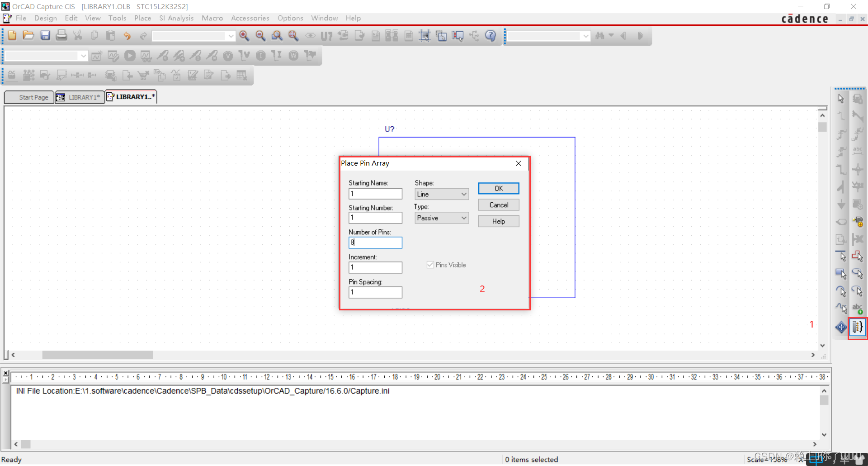Click Cancel in Place Pin Array dialog
This screenshot has width=868, height=466.
499,205
